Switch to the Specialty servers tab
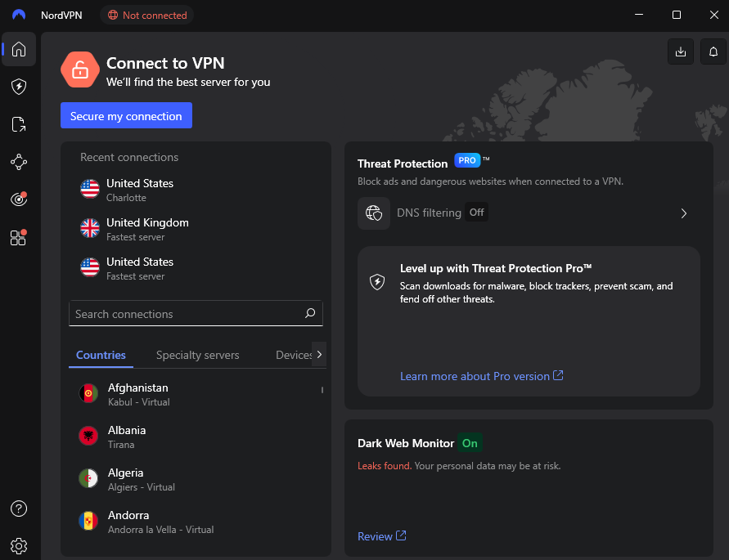 tap(197, 355)
